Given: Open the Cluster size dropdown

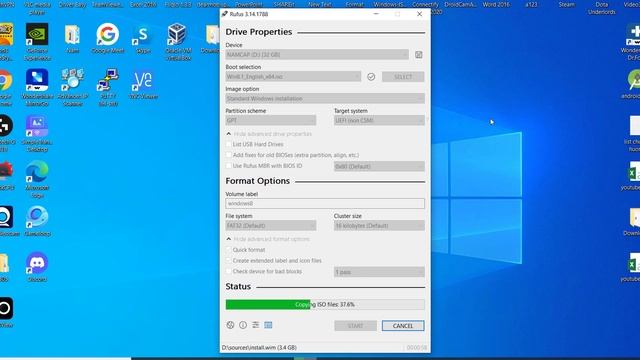Looking at the screenshot, I should click(x=379, y=225).
